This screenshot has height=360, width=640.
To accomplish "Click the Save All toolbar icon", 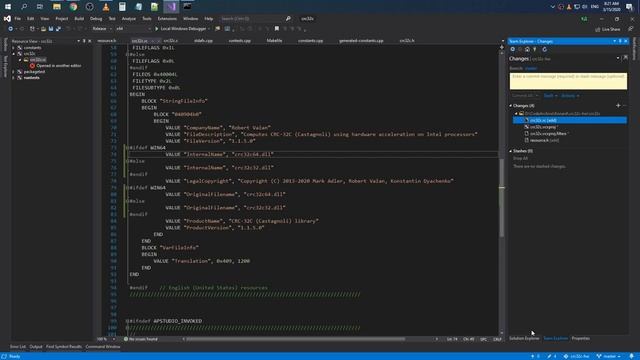I will (x=58, y=29).
